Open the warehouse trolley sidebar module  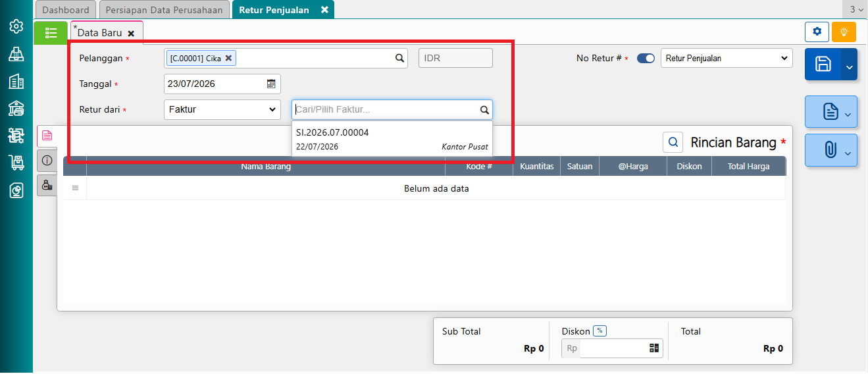tap(16, 163)
